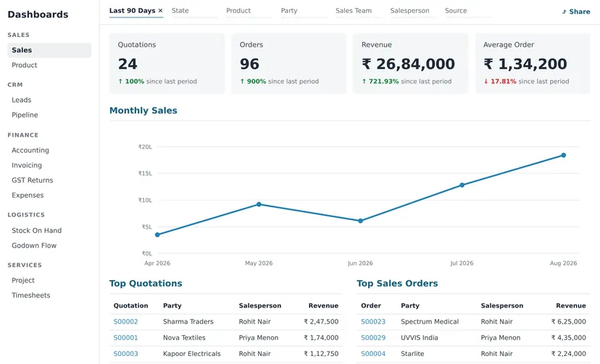Click the Share button label

click(x=579, y=12)
